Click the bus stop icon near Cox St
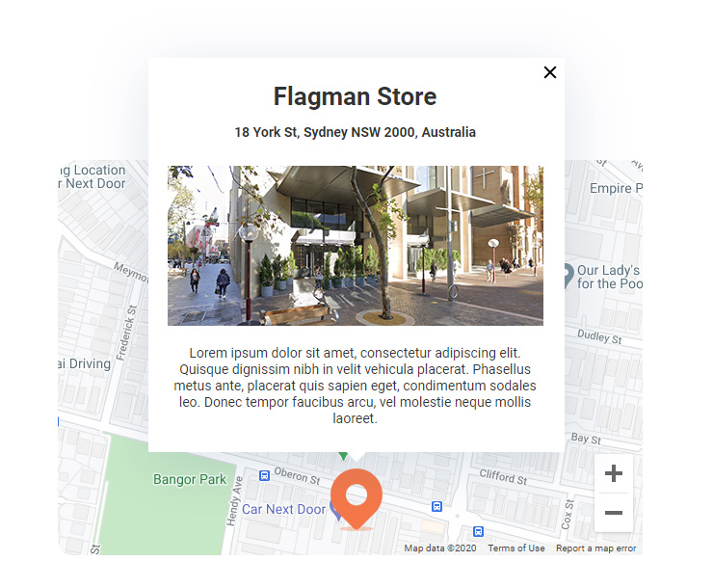This screenshot has height=588, width=713. pyautogui.click(x=478, y=531)
